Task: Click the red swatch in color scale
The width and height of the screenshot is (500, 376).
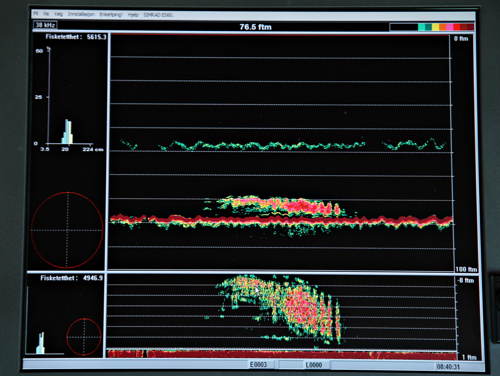Action: coord(456,27)
